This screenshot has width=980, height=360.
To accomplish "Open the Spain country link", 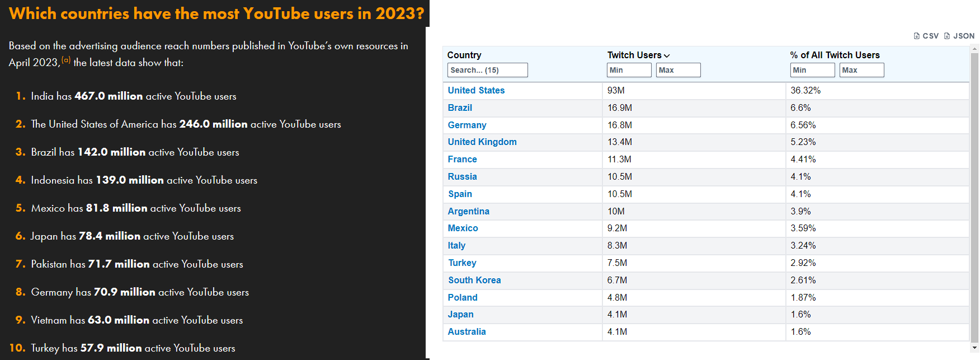I will point(460,194).
